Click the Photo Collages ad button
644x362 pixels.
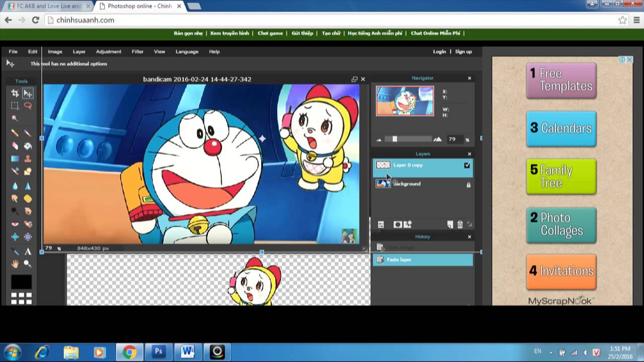point(561,225)
